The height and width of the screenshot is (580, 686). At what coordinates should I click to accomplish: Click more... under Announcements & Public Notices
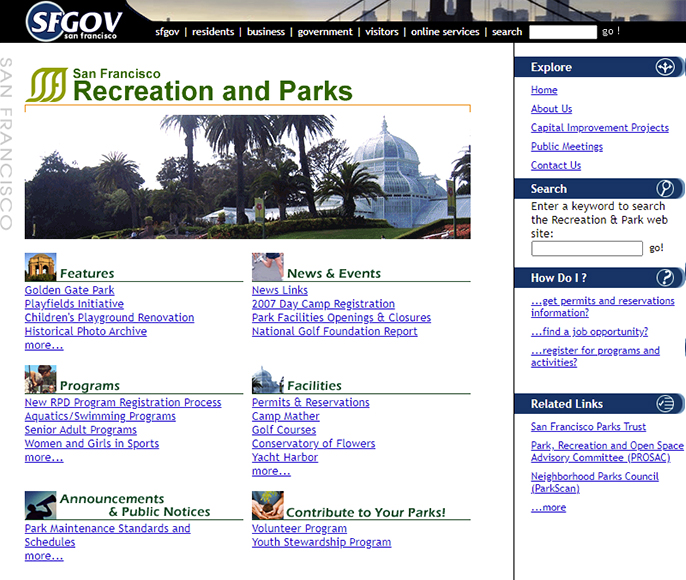pos(44,556)
